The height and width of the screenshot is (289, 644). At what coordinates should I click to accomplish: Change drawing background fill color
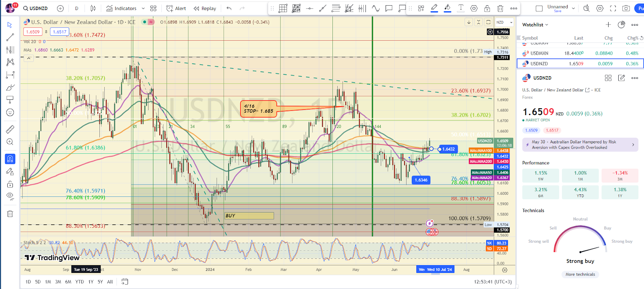pyautogui.click(x=447, y=8)
